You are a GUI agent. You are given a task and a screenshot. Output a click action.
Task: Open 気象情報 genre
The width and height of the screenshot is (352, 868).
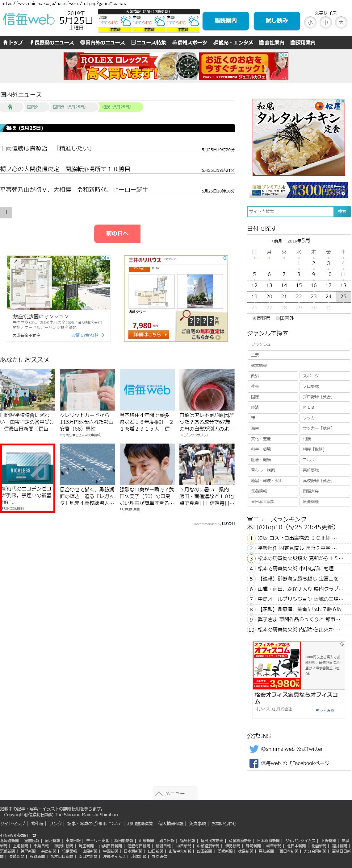point(273,491)
